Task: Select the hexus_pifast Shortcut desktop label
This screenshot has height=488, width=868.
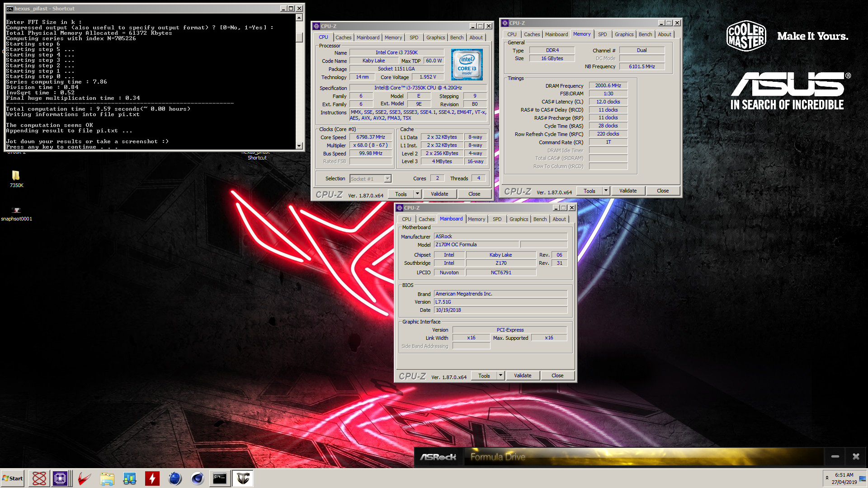Action: [257, 155]
